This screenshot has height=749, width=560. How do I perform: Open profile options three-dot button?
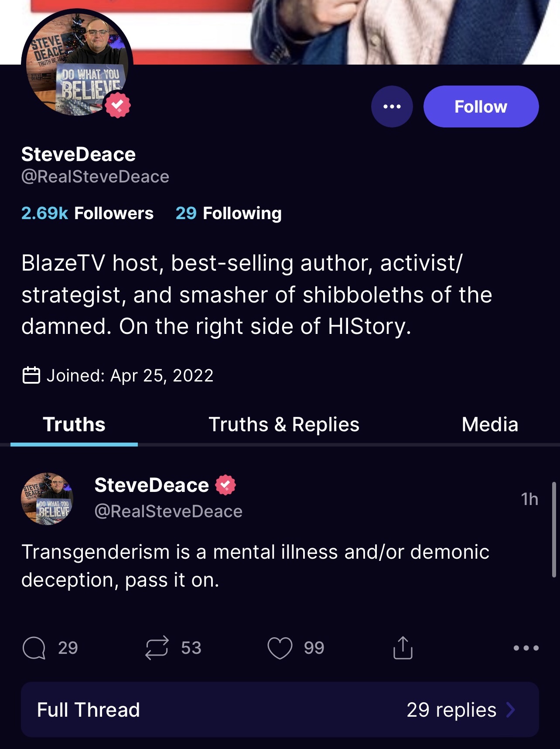[x=392, y=107]
